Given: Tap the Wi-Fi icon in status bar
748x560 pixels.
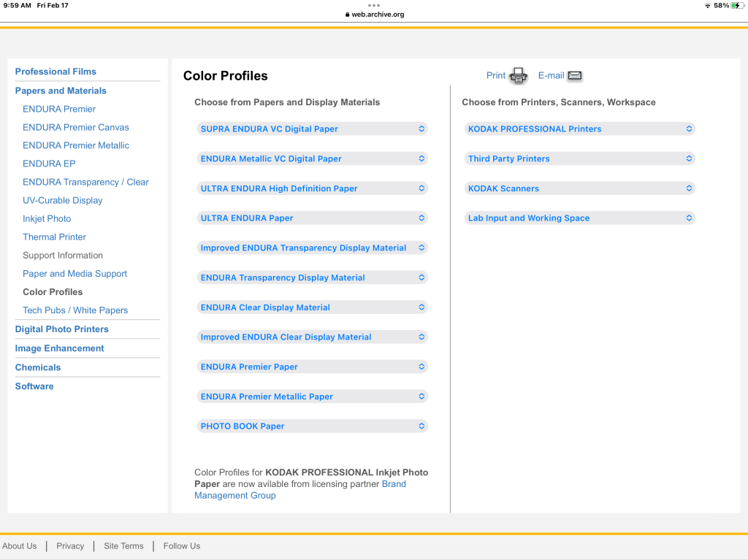Looking at the screenshot, I should 707,6.
